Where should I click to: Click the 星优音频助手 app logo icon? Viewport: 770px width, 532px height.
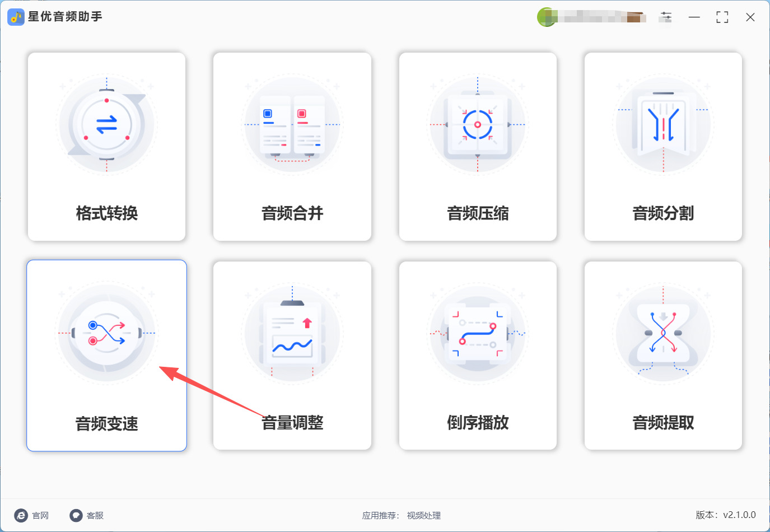click(16, 17)
